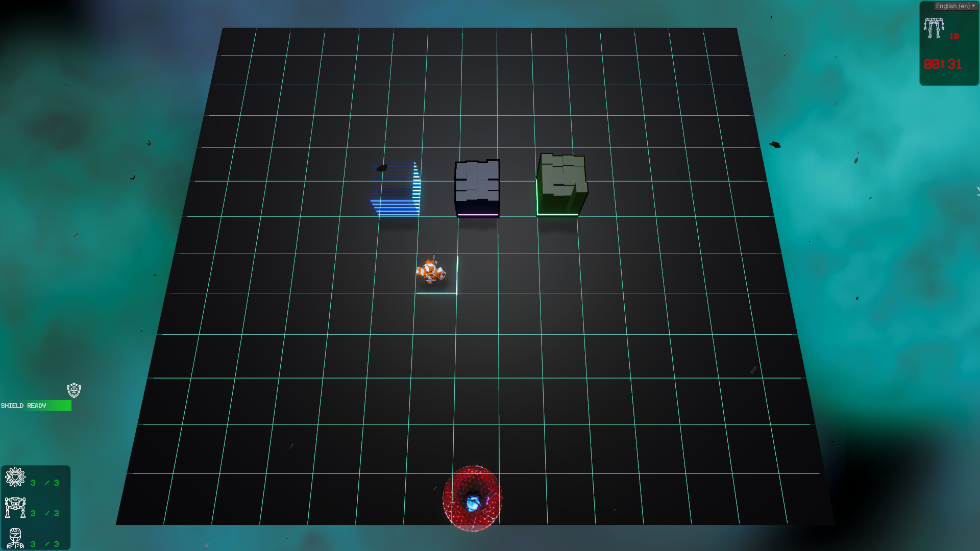Click the green SHIELD READY bar
Image resolution: width=980 pixels, height=551 pixels.
click(x=36, y=406)
